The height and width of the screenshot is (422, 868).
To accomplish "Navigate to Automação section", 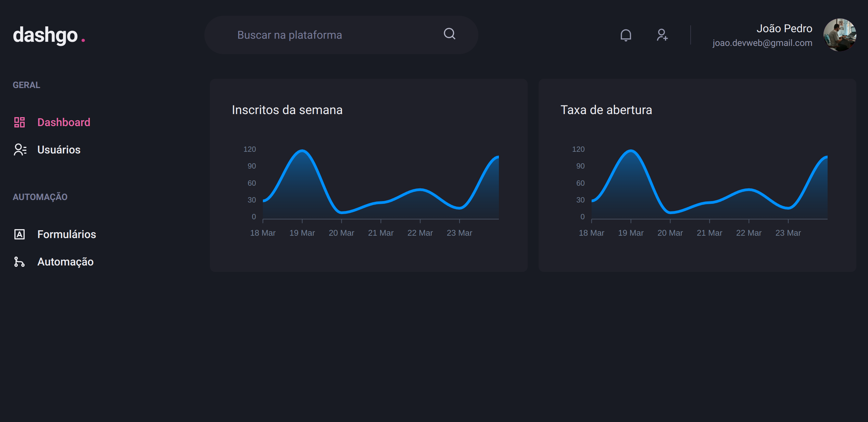I will coord(65,262).
